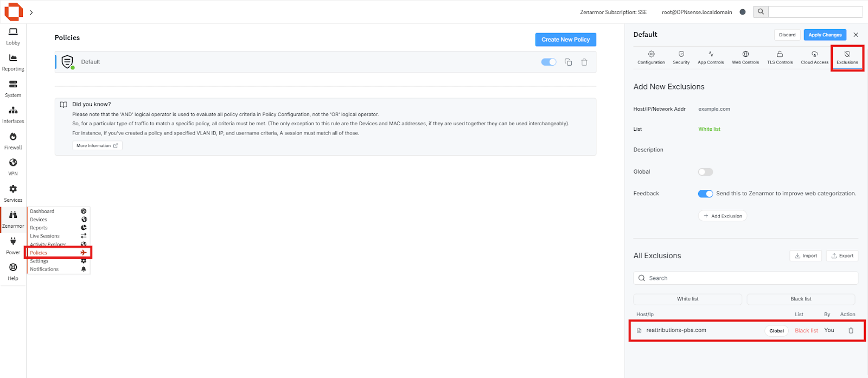Viewport: 868px width, 378px height.
Task: Open the Zenarmor sidebar section
Action: [x=13, y=220]
